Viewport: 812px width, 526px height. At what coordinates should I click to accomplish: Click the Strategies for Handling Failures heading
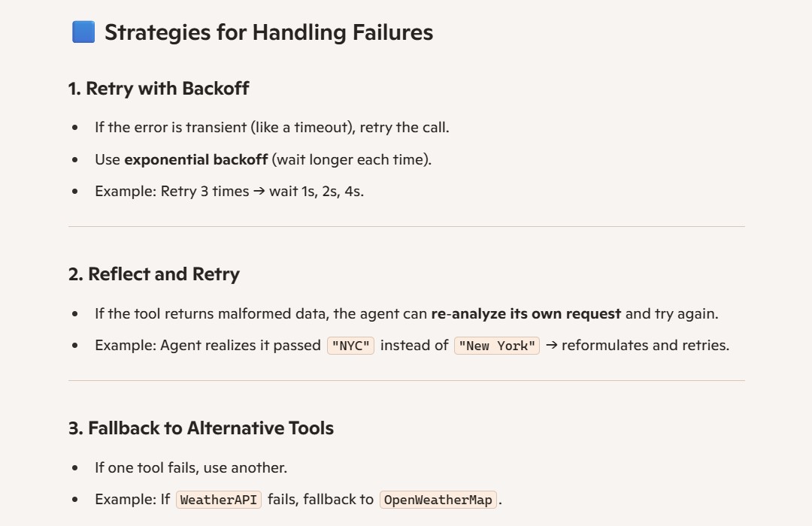(x=268, y=32)
